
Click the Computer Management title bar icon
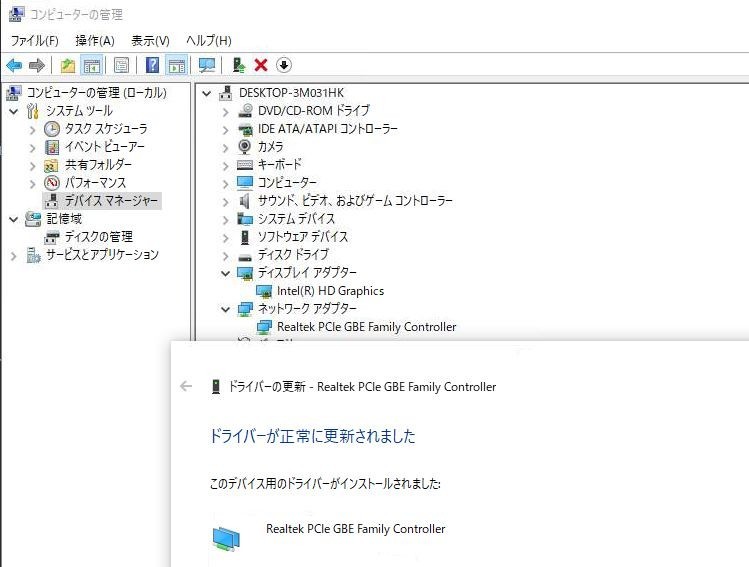point(16,14)
